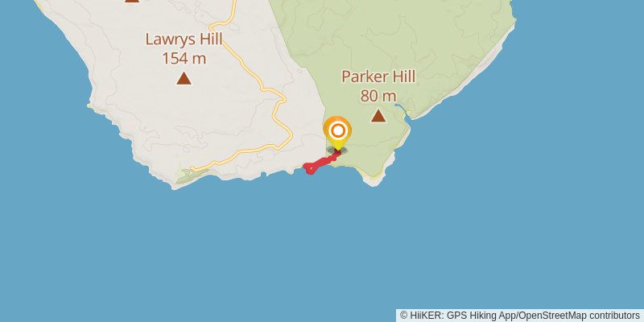Screen dimensions: 644x322
Task: Click the orange location pin marker
Action: tap(337, 133)
